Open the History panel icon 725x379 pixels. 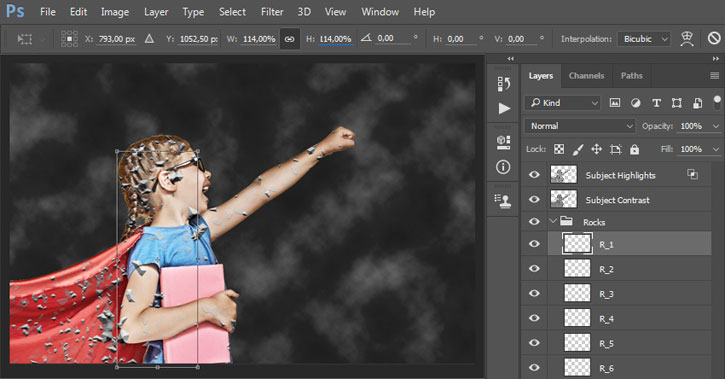pyautogui.click(x=504, y=84)
